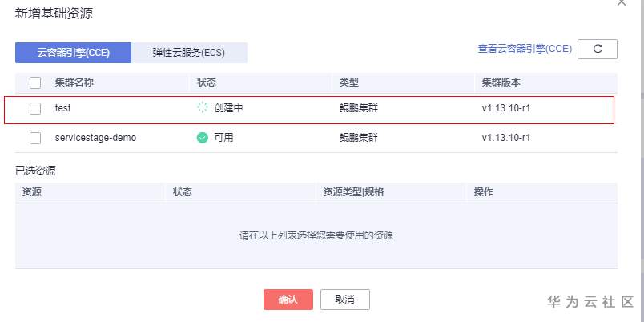Screen dimensions: 644x322
Task: Click the spinning 创建中 status icon
Action: 203,108
